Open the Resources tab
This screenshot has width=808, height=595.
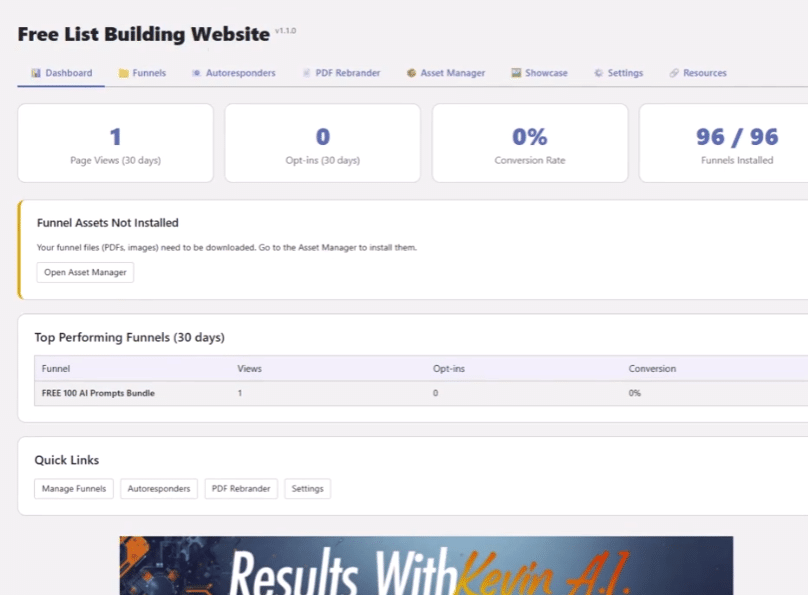pos(698,73)
